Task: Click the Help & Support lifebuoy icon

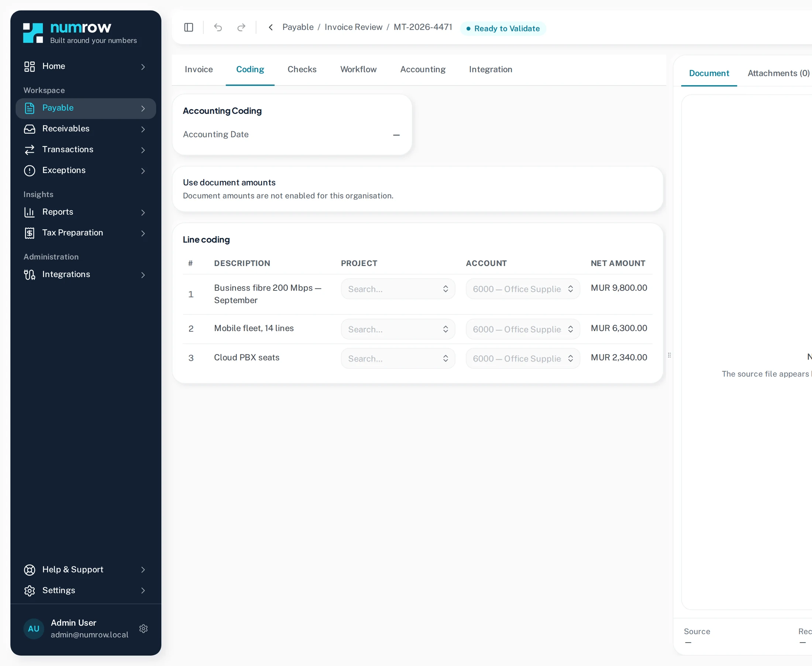Action: 30,570
